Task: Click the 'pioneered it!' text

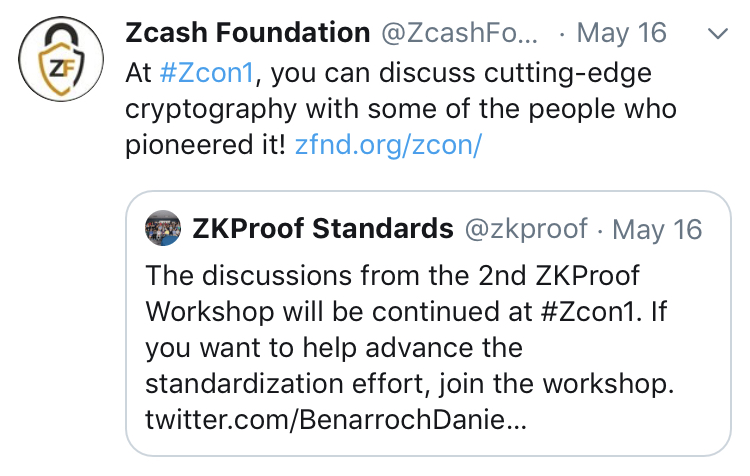Action: point(205,145)
